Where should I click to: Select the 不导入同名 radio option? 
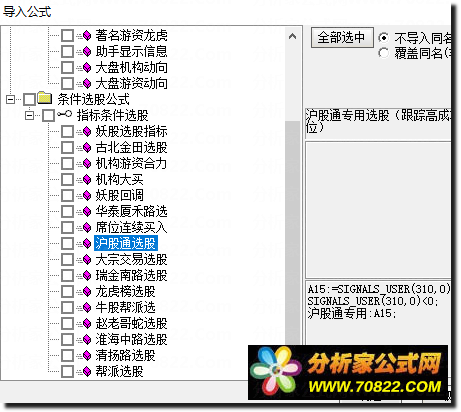coord(384,38)
